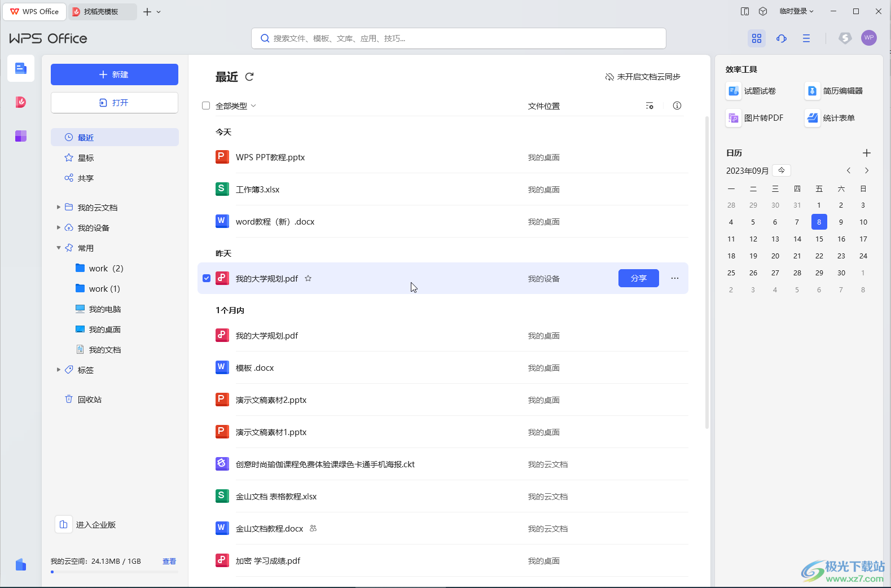This screenshot has height=588, width=891.
Task: Open the purple apps icon in left rail
Action: [x=21, y=136]
